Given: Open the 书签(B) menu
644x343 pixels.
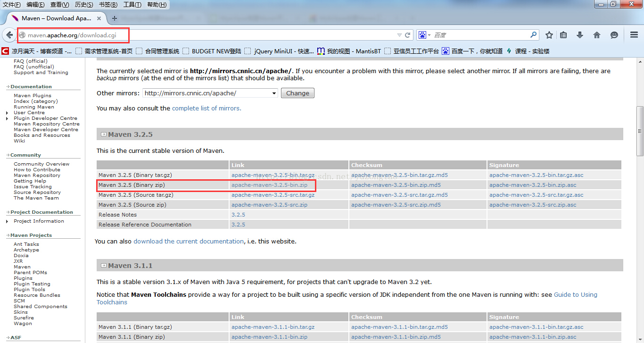Looking at the screenshot, I should pyautogui.click(x=108, y=5).
